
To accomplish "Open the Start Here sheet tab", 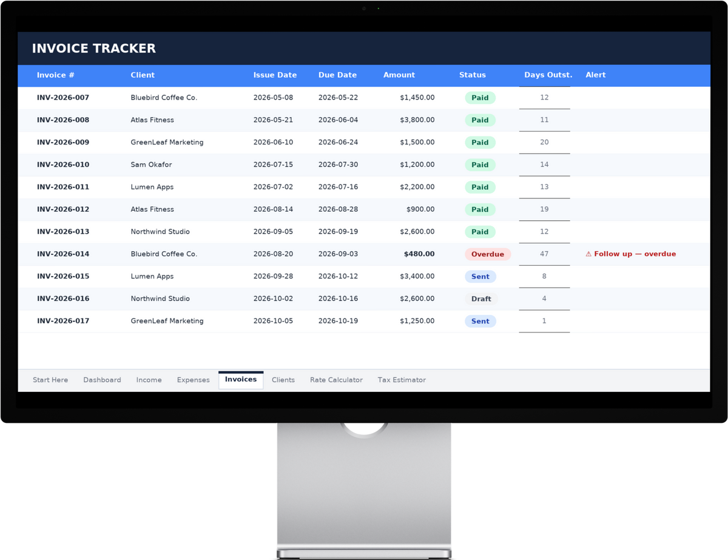I will (x=50, y=380).
